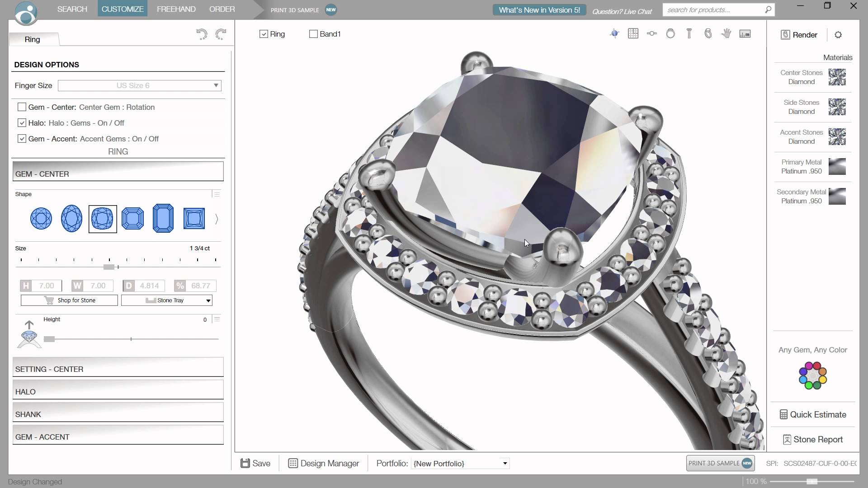
Task: Click the Primary Metal Platinum swatch
Action: tap(837, 167)
